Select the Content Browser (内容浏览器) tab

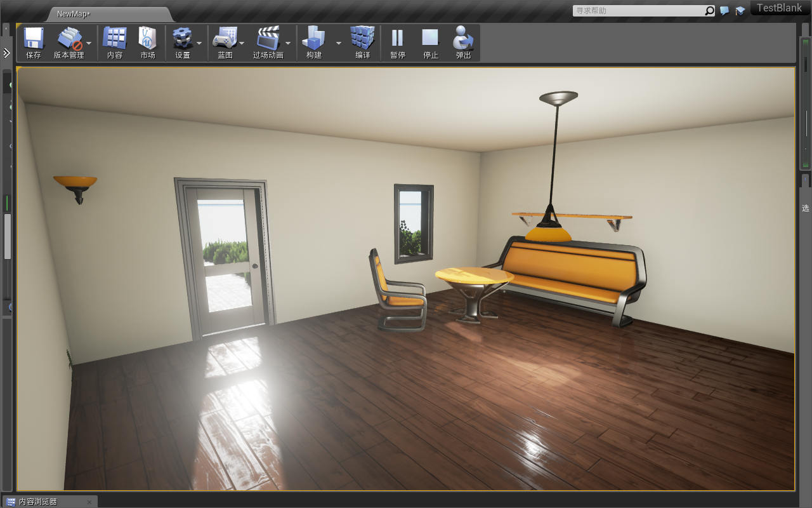pos(44,502)
